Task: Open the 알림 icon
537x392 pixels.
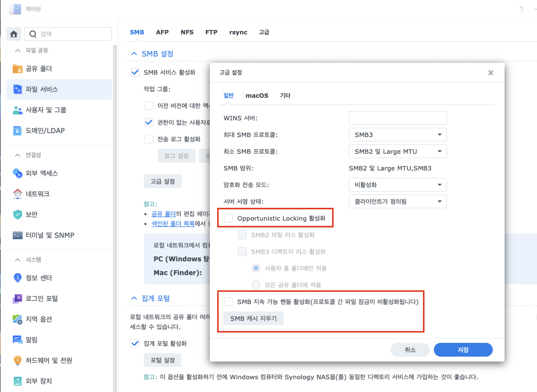Action: coord(18,339)
